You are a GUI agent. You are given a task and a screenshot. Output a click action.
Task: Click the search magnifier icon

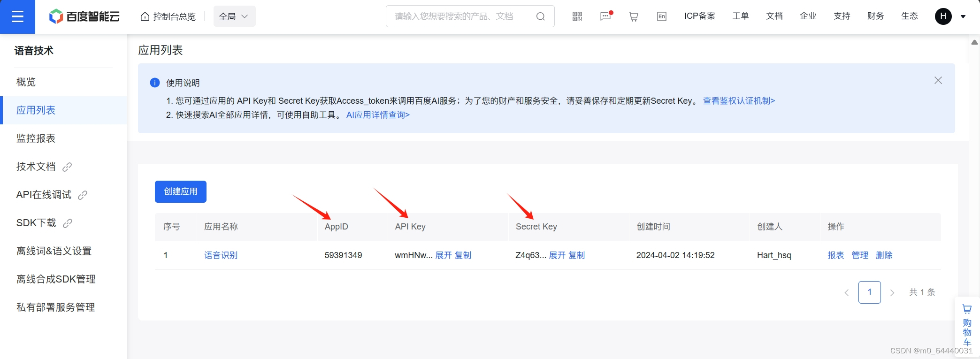541,16
